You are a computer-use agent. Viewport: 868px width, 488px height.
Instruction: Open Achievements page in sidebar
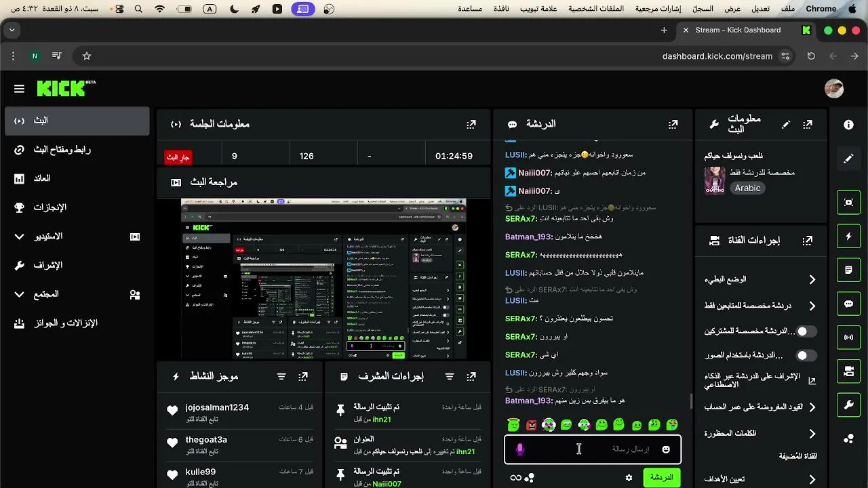(77, 207)
